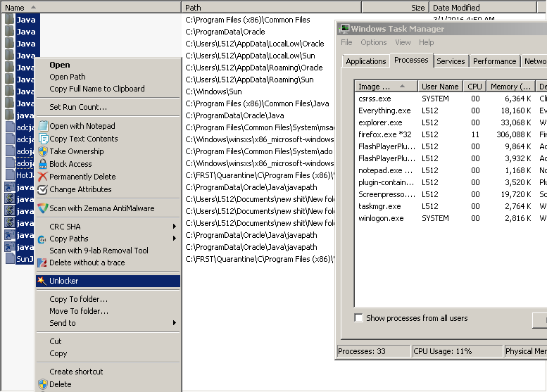Open Task Manager Help menu
Screen dimensions: 547x392
tap(427, 42)
